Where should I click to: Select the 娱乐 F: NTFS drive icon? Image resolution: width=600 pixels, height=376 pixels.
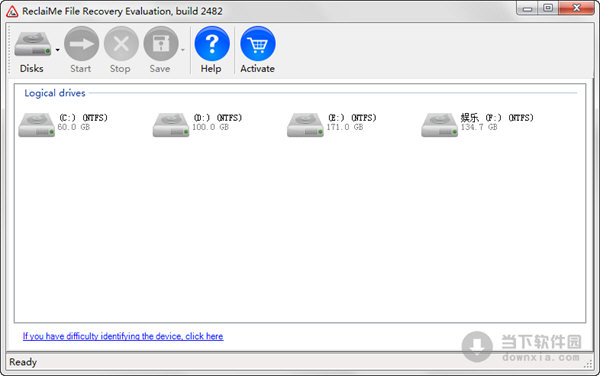[439, 125]
